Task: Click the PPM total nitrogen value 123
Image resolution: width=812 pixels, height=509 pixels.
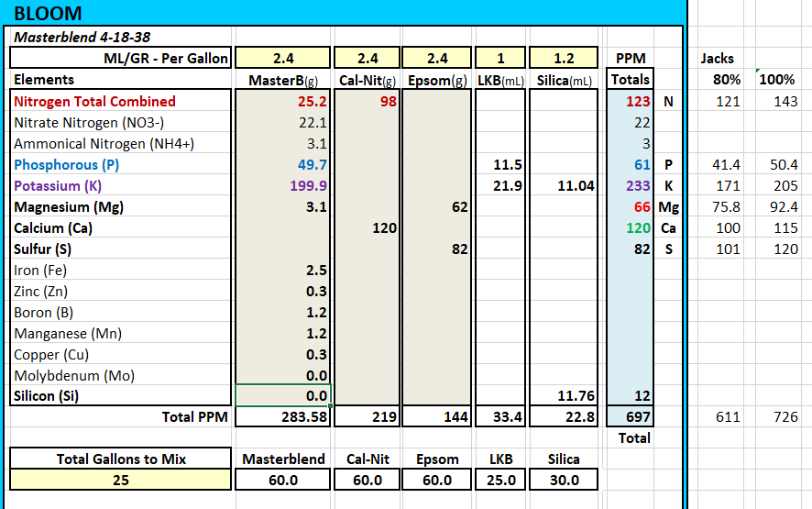Action: tap(638, 101)
